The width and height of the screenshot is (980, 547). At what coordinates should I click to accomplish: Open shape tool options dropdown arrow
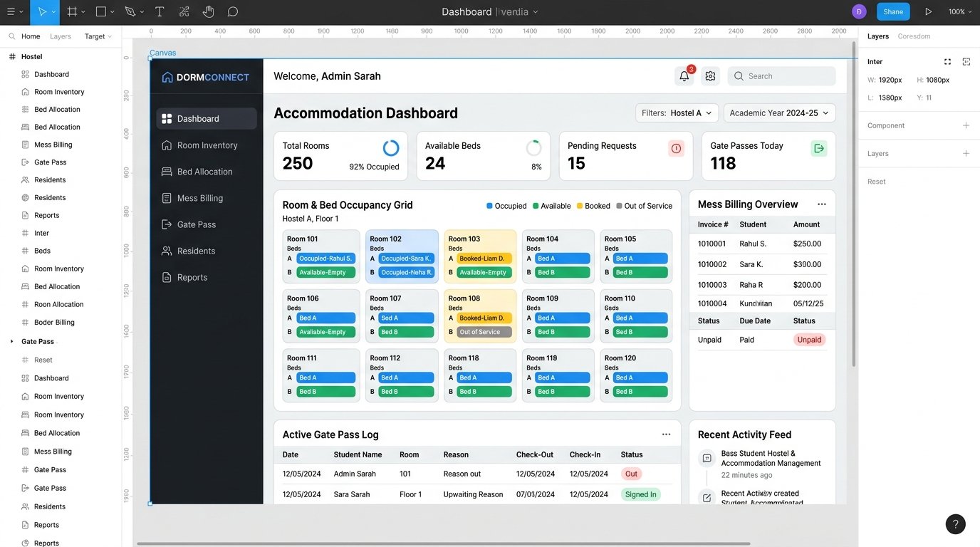[113, 12]
